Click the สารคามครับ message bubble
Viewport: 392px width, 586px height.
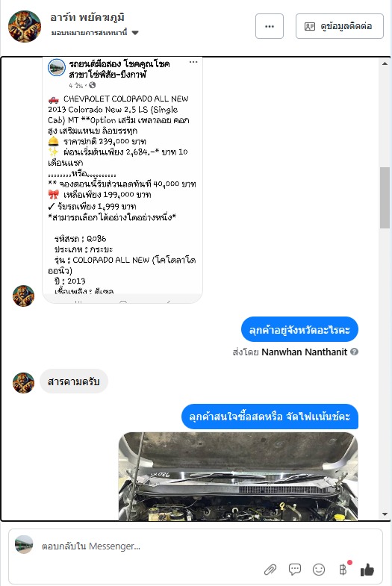point(74,381)
